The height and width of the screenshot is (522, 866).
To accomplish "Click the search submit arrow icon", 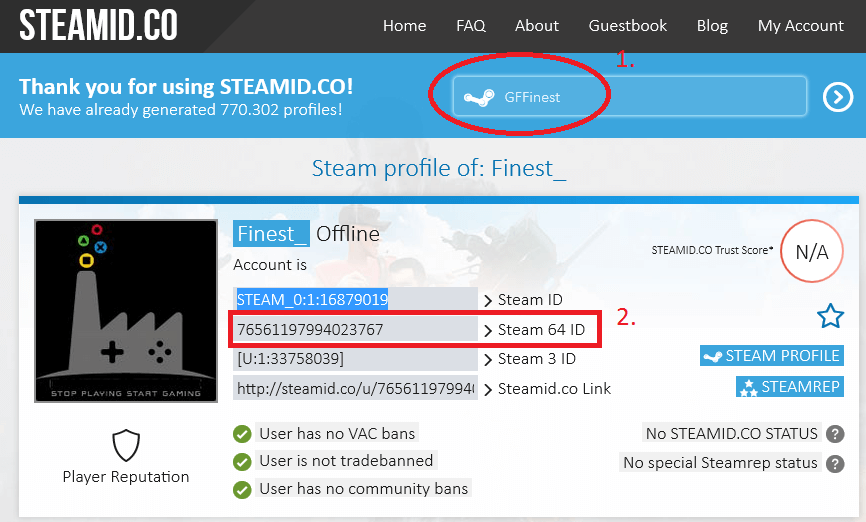I will (837, 97).
